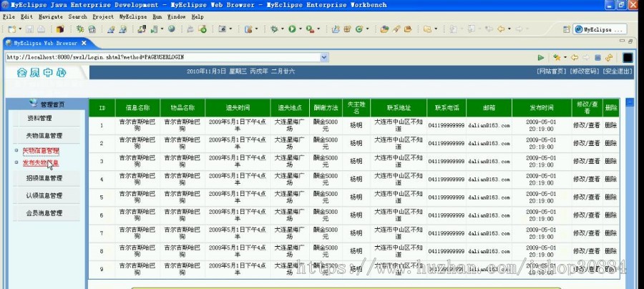The height and width of the screenshot is (289, 644).
Task: Click the New Java Class icon
Action: click(359, 29)
